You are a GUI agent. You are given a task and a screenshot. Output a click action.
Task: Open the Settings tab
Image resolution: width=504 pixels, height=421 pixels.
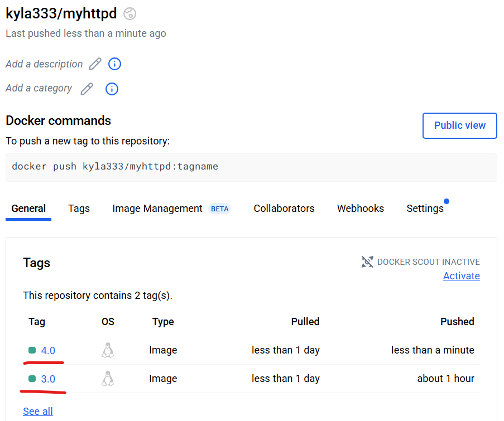(425, 209)
